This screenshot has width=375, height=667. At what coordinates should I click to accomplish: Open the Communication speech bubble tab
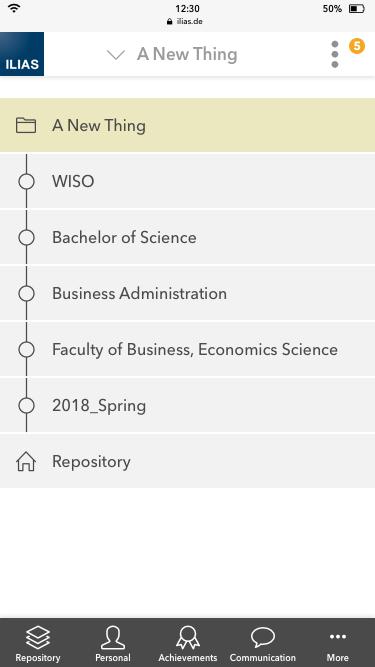(262, 643)
